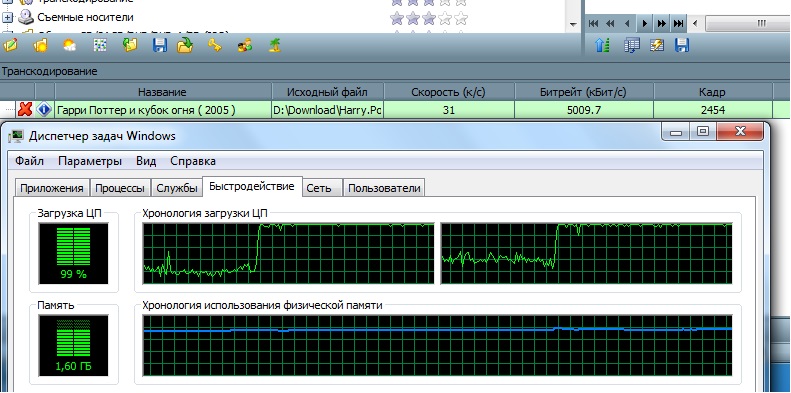Click the users group icon in toolbar
The width and height of the screenshot is (791, 393).
[x=245, y=46]
